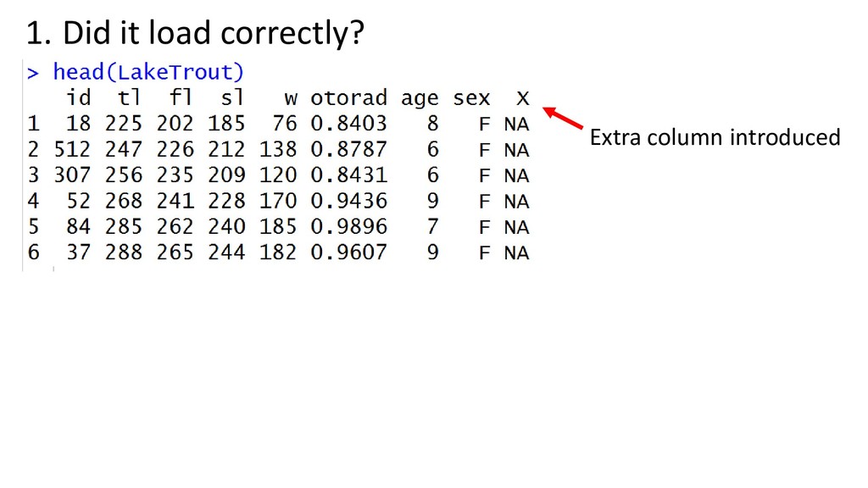Click the NA value in row 3
Image resolution: width=868 pixels, height=488 pixels.
(x=516, y=176)
